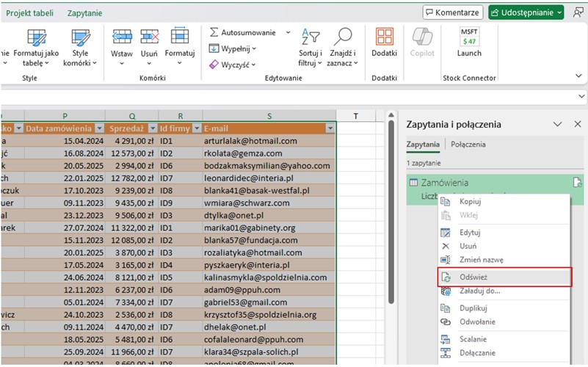
Task: Open the Dodatki add-ins icon
Action: pyautogui.click(x=385, y=37)
